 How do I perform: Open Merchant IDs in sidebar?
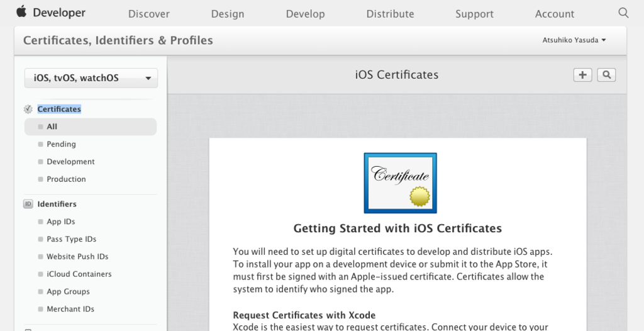pos(70,309)
